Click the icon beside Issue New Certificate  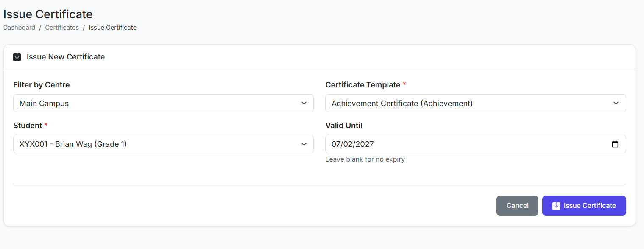[17, 57]
